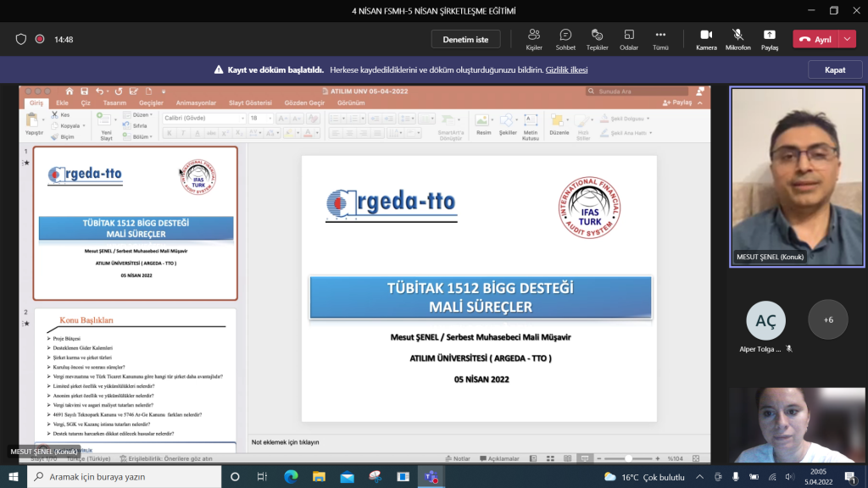
Task: Open Tümü more options menu
Action: (660, 39)
